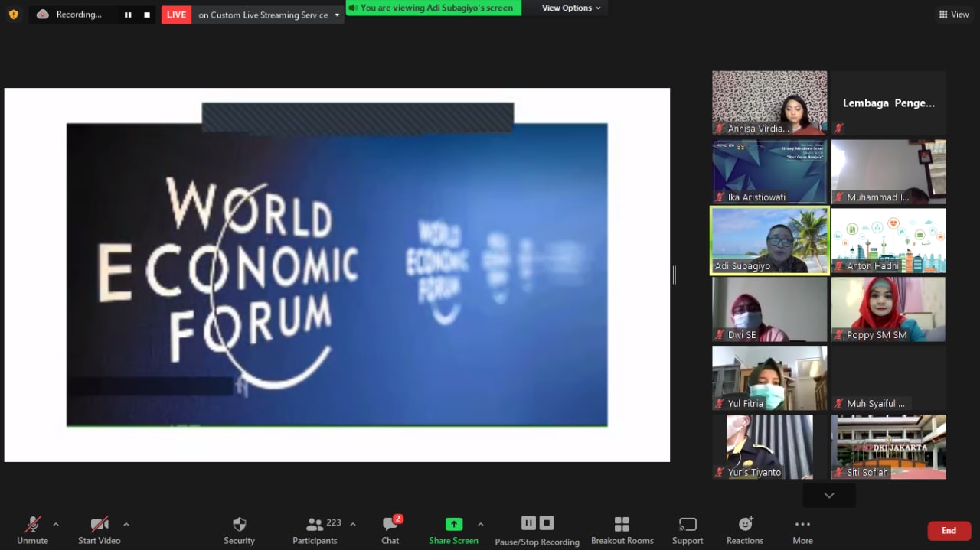The image size is (980, 550).
Task: Unmute the microphone
Action: (32, 525)
